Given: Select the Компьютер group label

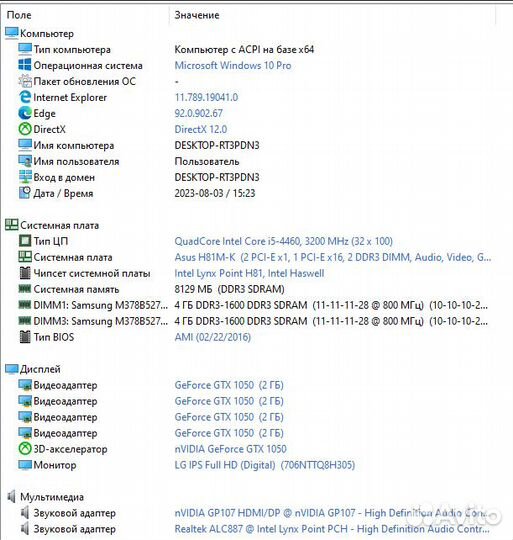Looking at the screenshot, I should [x=47, y=33].
